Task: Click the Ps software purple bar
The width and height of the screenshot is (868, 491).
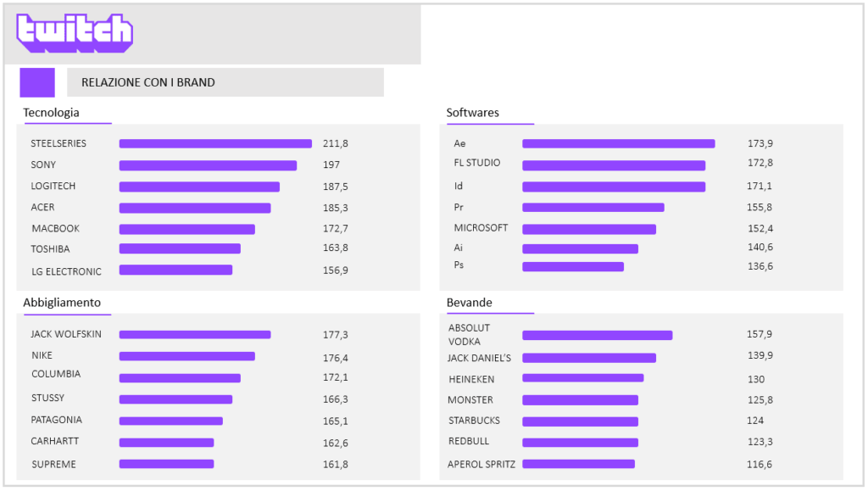Action: (x=572, y=266)
